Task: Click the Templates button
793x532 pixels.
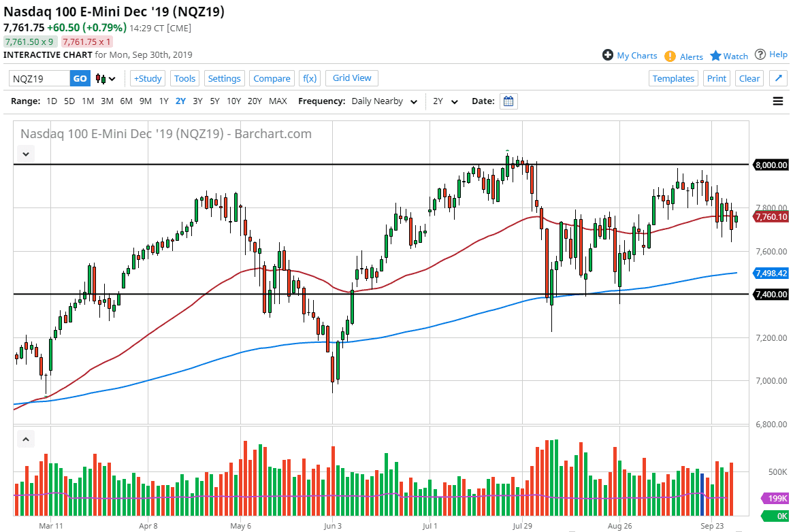Action: pos(673,78)
